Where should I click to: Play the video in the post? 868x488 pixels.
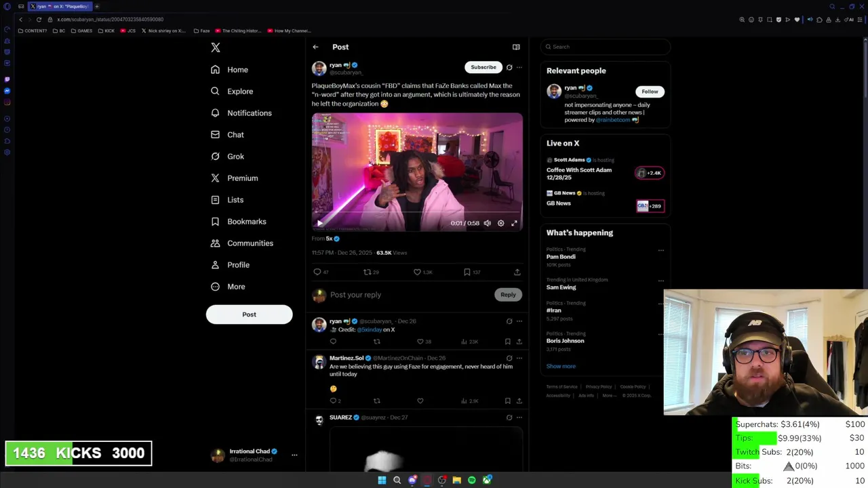(x=320, y=223)
